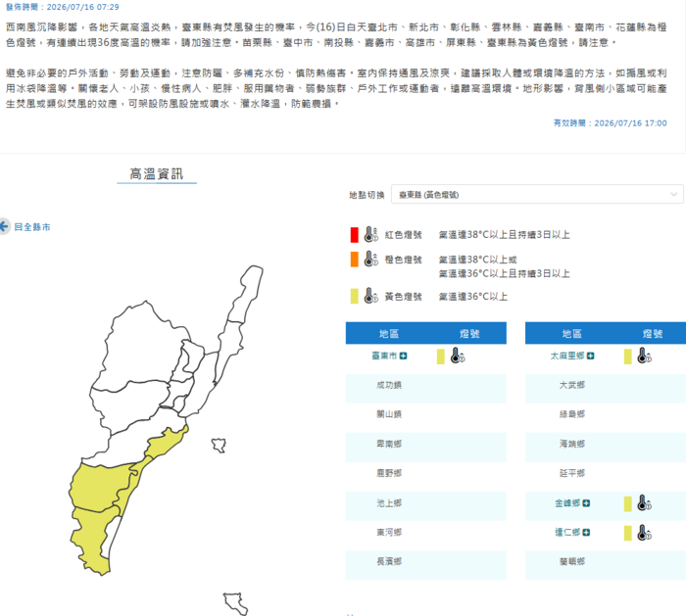Click the 綠島鄉 table row

606,417
